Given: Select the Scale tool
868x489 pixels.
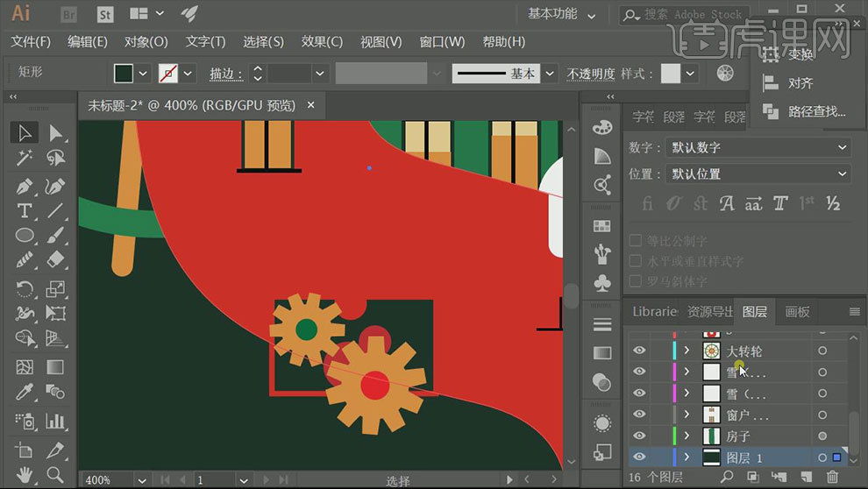Looking at the screenshot, I should tap(55, 288).
